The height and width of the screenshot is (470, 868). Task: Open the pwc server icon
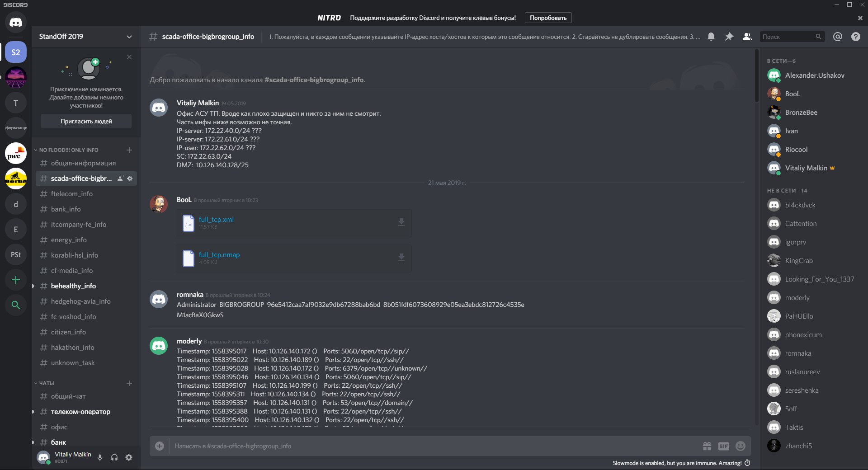click(x=16, y=154)
